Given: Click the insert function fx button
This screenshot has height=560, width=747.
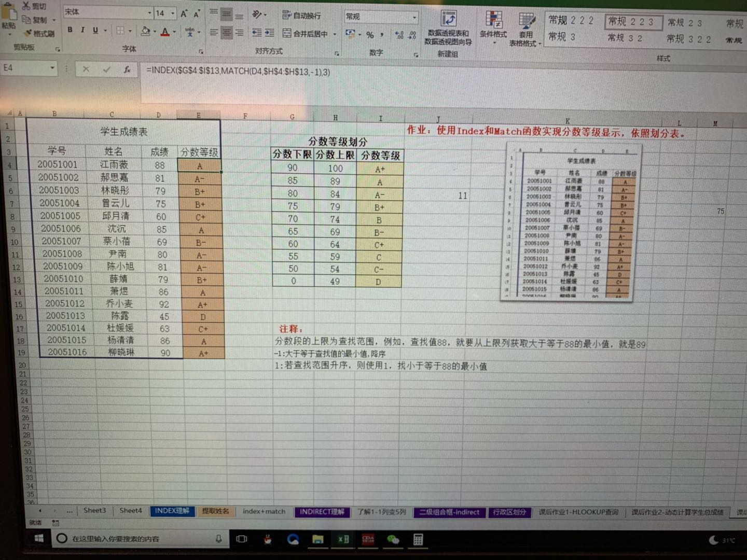Looking at the screenshot, I should click(x=127, y=69).
